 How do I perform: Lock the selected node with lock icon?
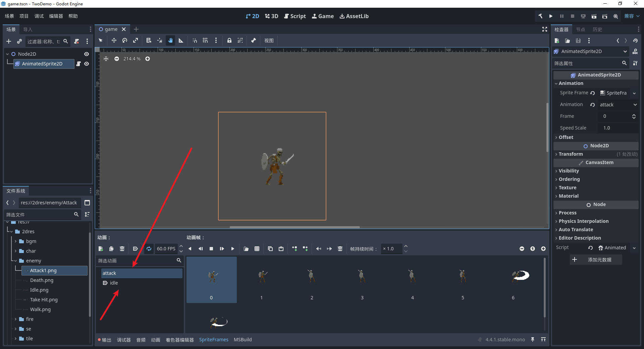pos(229,41)
